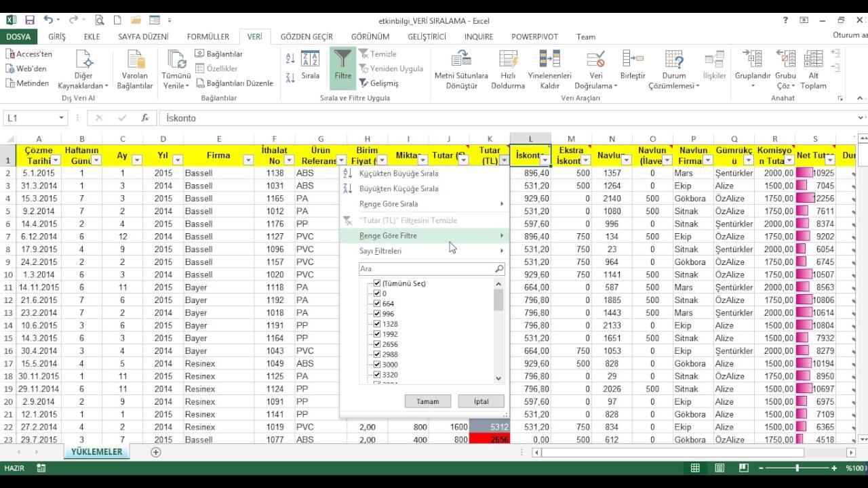868x488 pixels.
Task: Switch to GİRİŞ ribbon tab
Action: 57,37
